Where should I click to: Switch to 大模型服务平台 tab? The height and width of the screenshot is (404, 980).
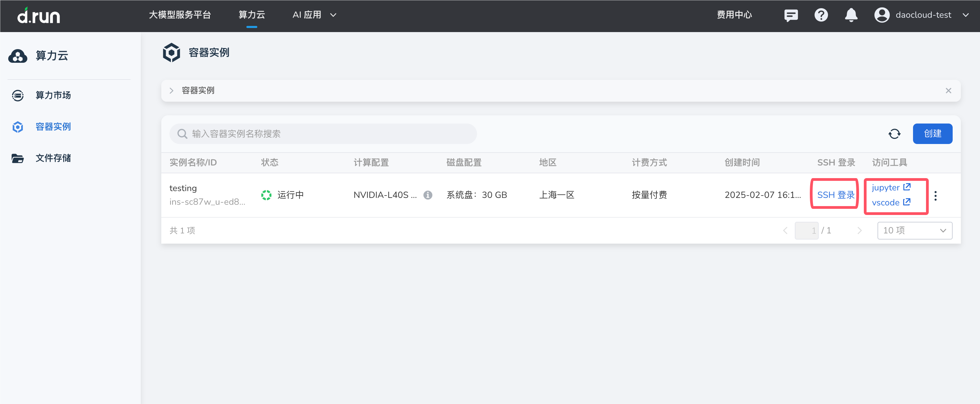180,15
